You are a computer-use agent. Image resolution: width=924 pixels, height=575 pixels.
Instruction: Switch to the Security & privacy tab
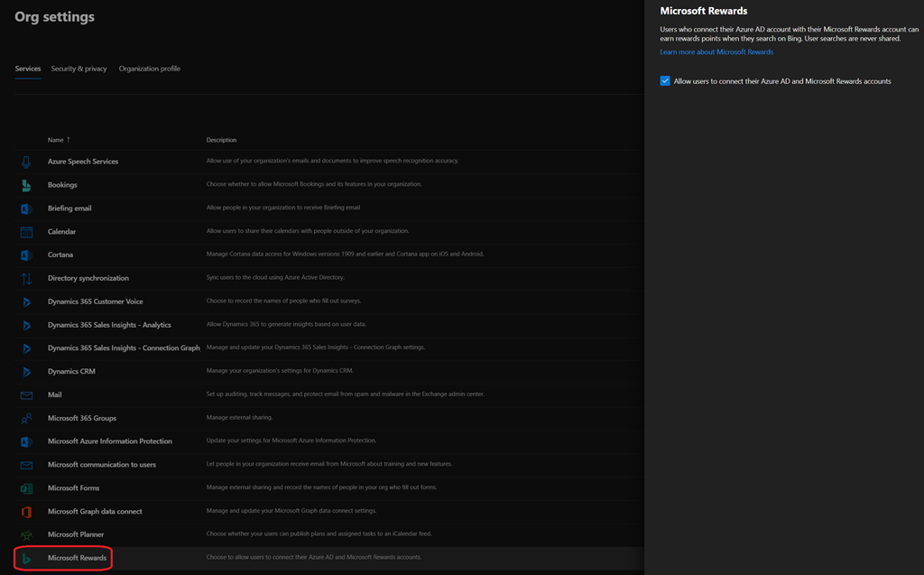pyautogui.click(x=79, y=69)
